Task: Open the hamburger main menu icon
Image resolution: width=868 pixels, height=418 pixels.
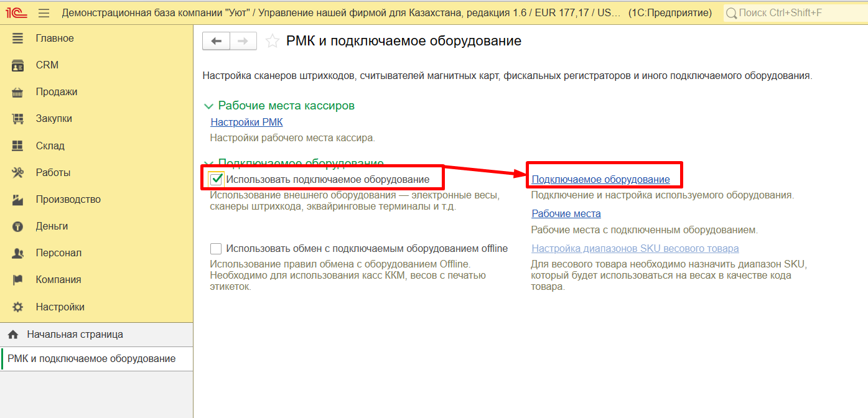Action: [44, 13]
